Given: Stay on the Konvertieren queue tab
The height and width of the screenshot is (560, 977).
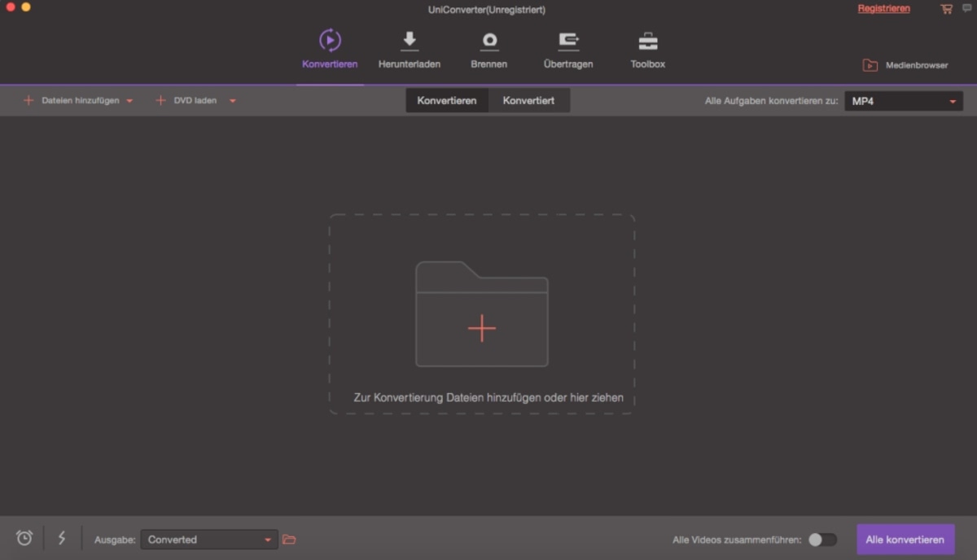Looking at the screenshot, I should pyautogui.click(x=446, y=100).
